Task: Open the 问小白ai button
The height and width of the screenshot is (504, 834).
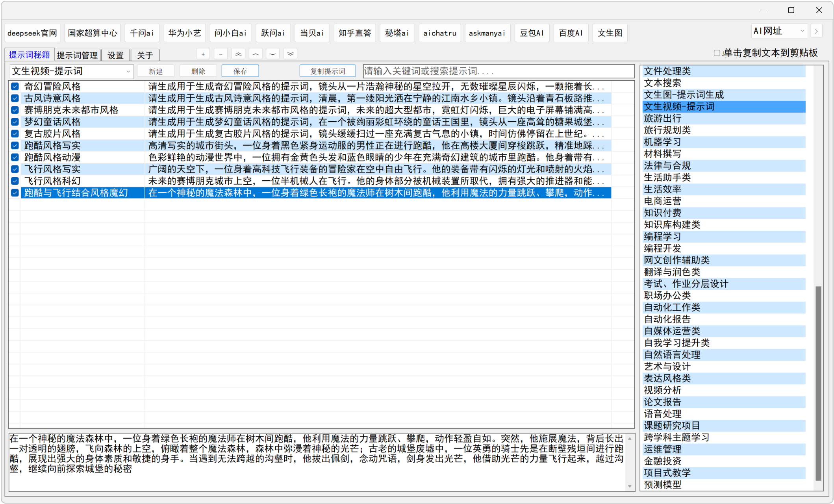Action: coord(230,33)
